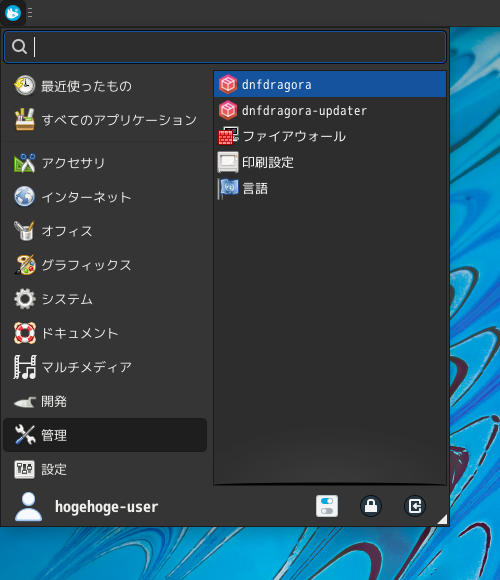Select the グラフィックス graphics category
This screenshot has width=500, height=580.
pos(105,265)
